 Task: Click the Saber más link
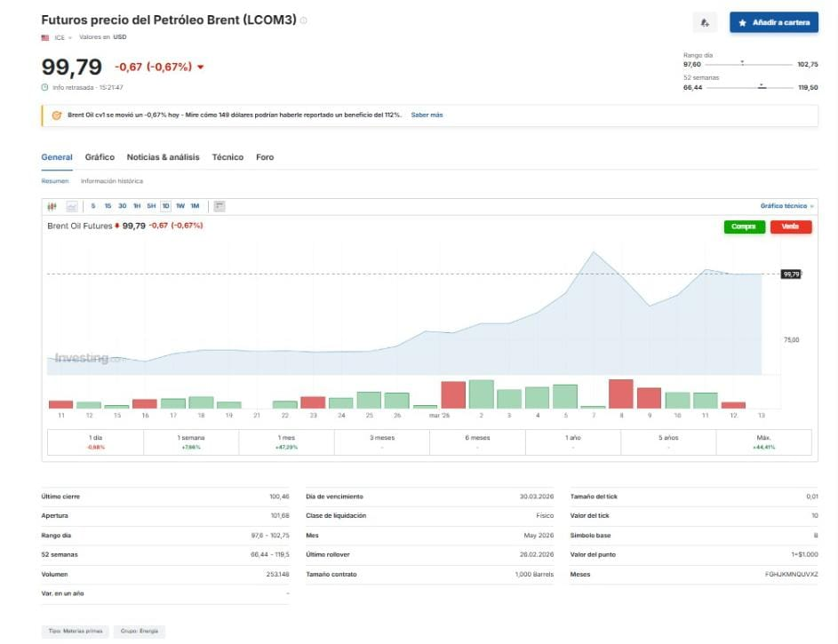[427, 115]
